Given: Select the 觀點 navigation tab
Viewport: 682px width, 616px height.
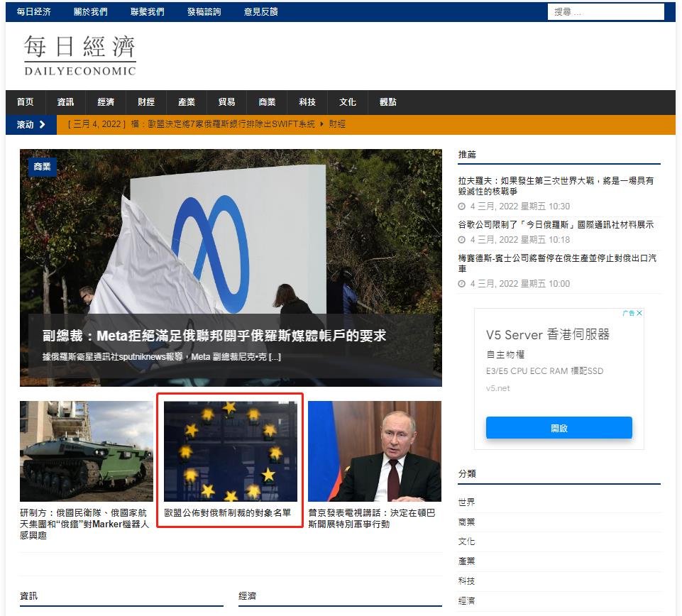Looking at the screenshot, I should pyautogui.click(x=388, y=102).
